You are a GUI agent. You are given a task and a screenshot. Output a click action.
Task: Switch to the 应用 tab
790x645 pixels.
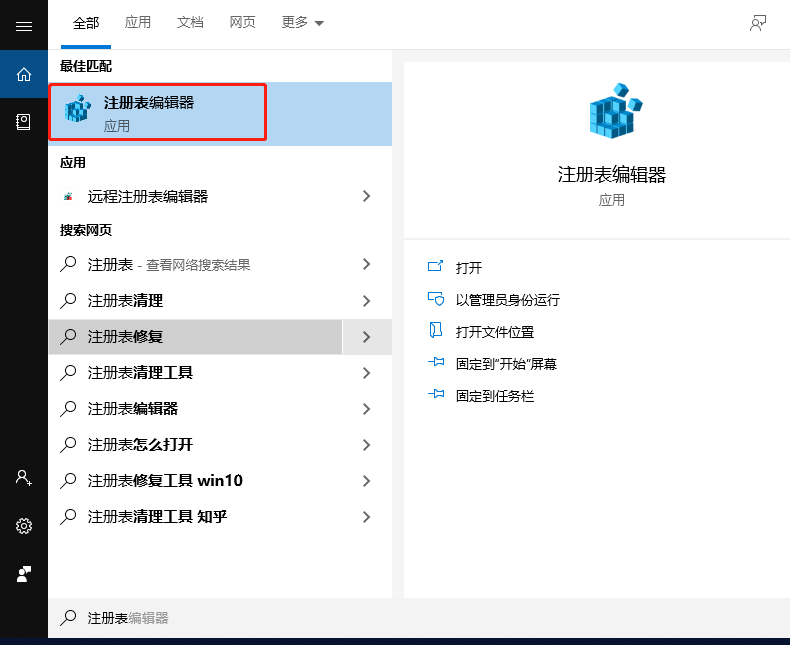click(138, 23)
